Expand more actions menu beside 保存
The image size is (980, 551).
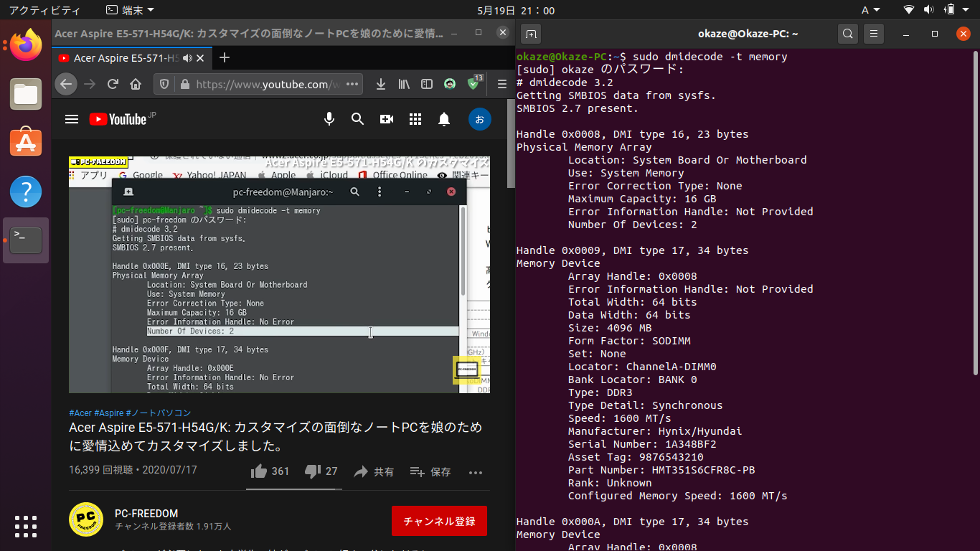pyautogui.click(x=475, y=472)
